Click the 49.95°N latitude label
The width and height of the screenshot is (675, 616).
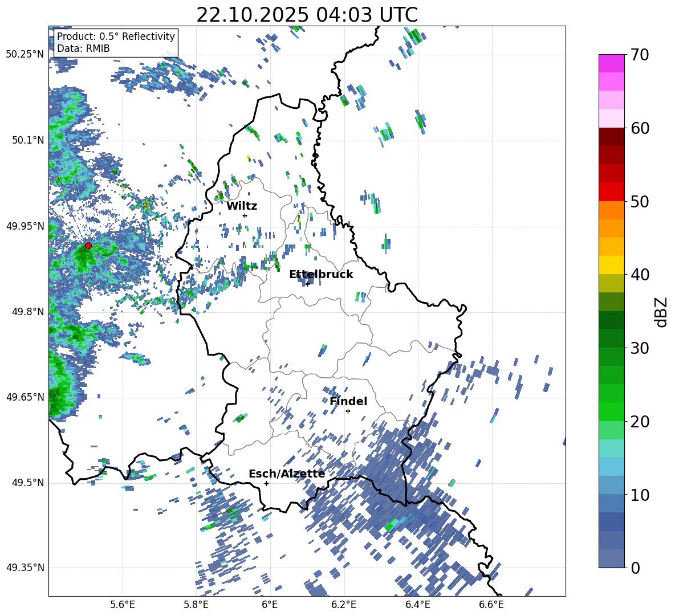pyautogui.click(x=25, y=226)
